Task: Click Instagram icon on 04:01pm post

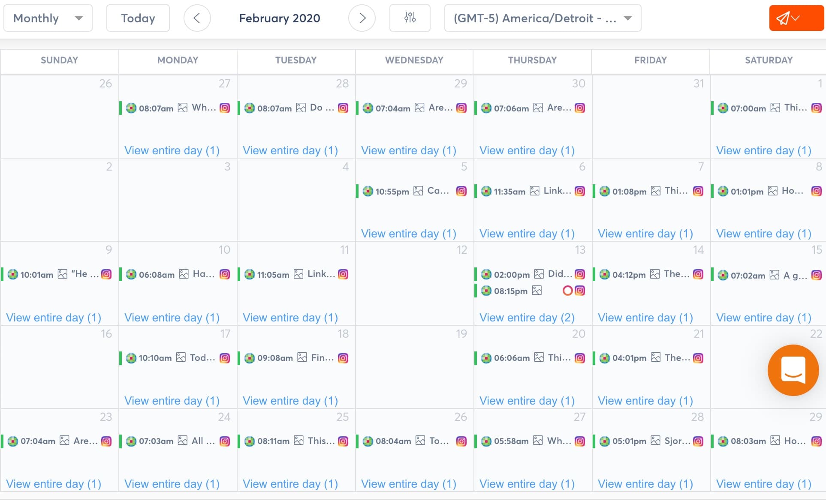Action: click(x=698, y=358)
